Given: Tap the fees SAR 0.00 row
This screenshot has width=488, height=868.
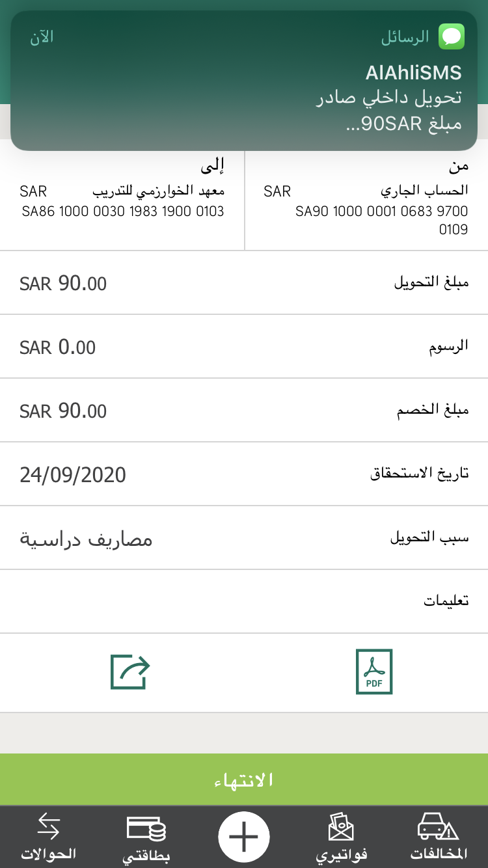Looking at the screenshot, I should pos(244,347).
